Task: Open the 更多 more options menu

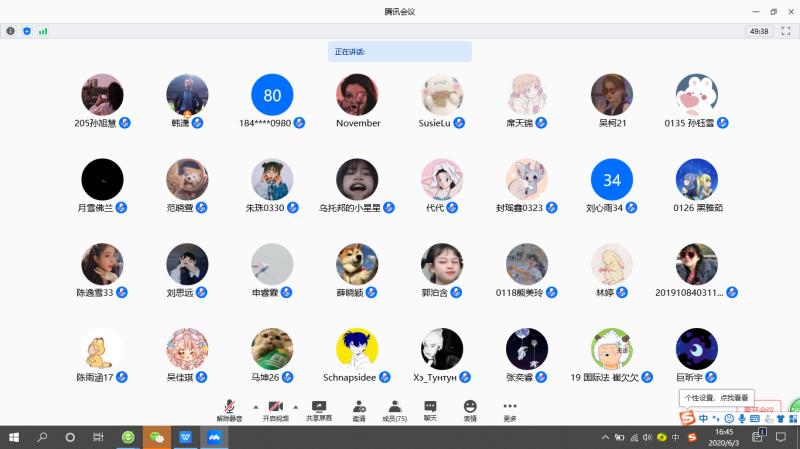Action: (x=510, y=410)
